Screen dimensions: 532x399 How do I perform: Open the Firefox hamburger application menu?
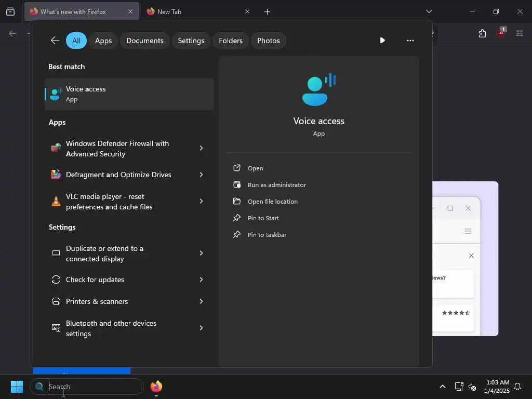(520, 33)
